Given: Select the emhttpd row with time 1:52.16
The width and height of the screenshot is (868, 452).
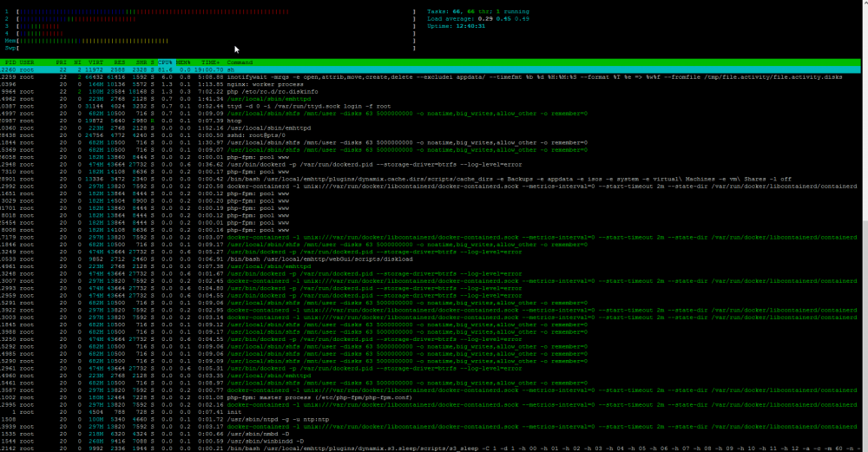Looking at the screenshot, I should click(x=431, y=128).
